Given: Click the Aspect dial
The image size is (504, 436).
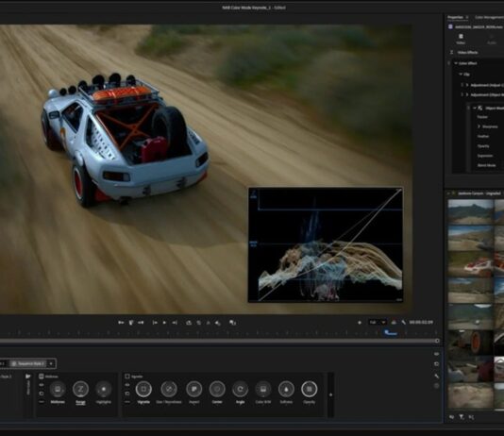Looking at the screenshot, I should tap(194, 389).
